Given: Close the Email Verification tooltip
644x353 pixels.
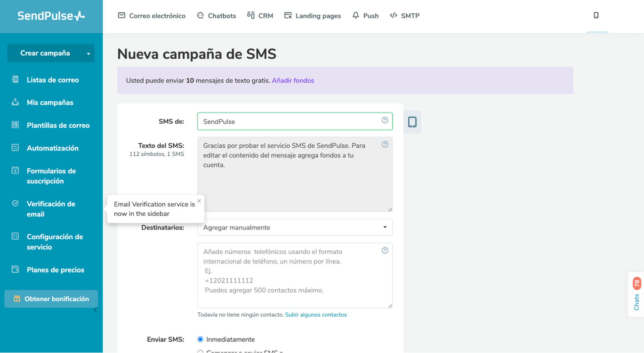Looking at the screenshot, I should click(199, 201).
